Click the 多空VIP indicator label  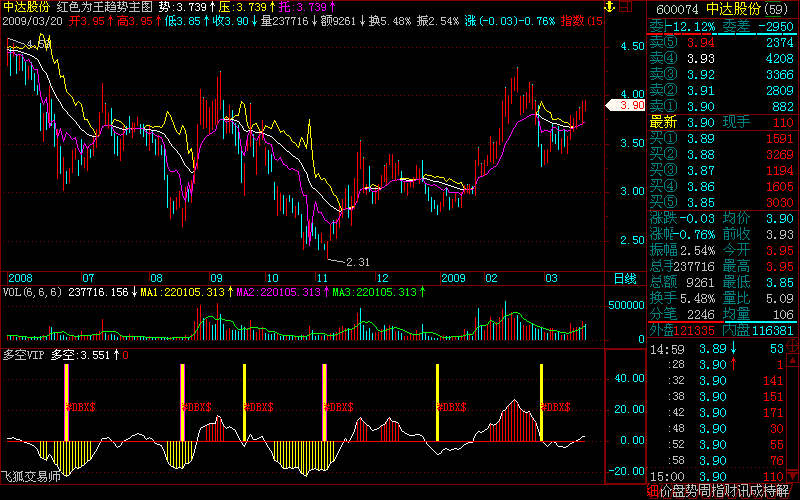23,355
